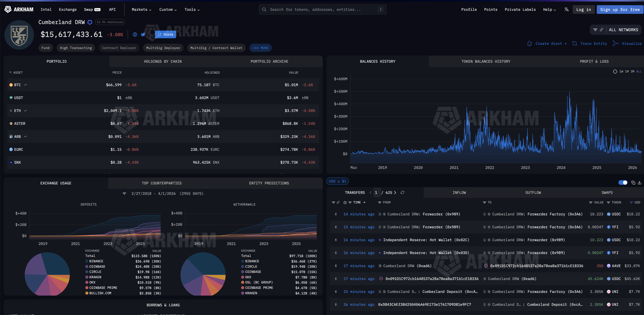Expand the Markets dropdown menu

tap(142, 9)
